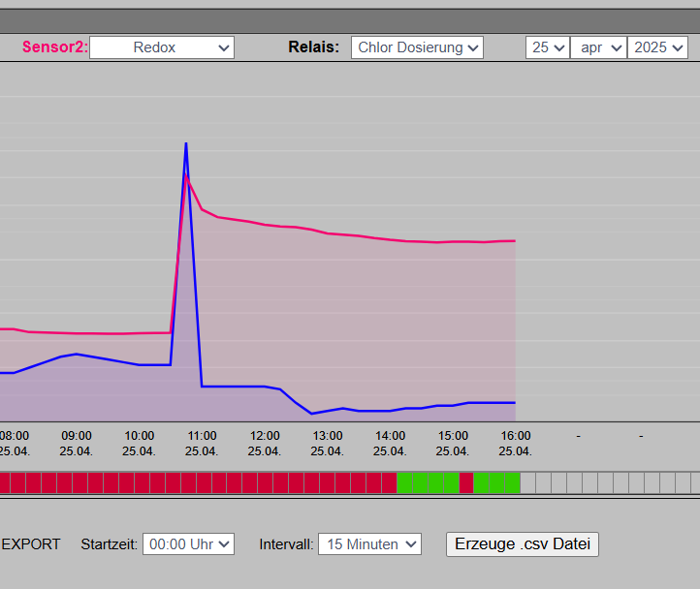Click the Erzeuge .csv Datei button

[523, 543]
